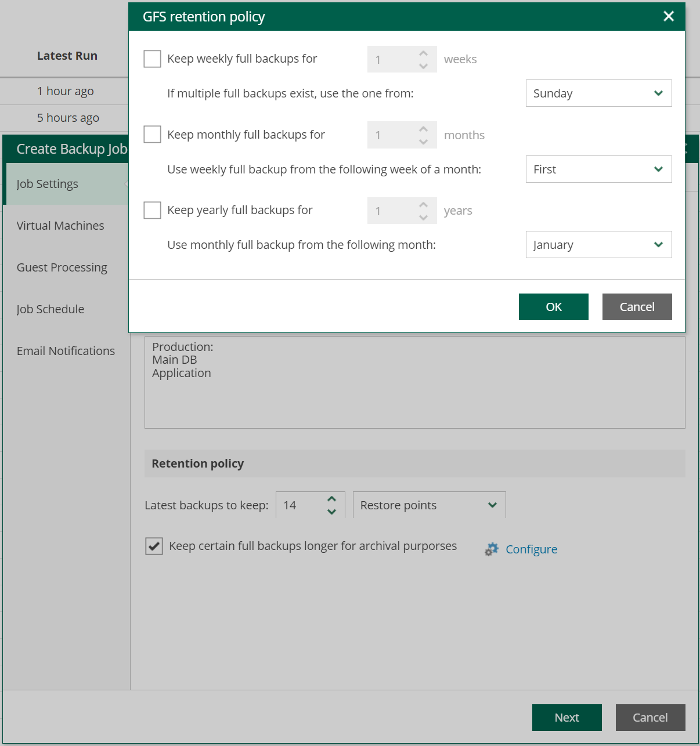The width and height of the screenshot is (700, 746).
Task: Enable Keep monthly full backups checkbox
Action: 152,135
